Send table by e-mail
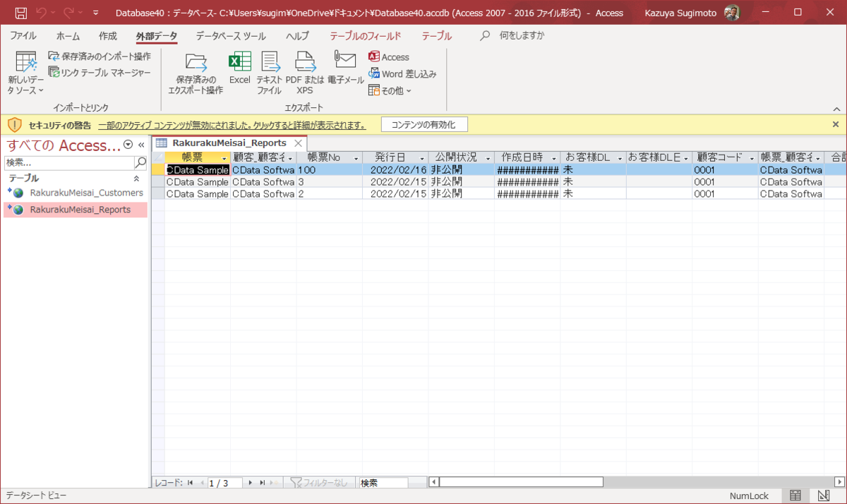Viewport: 847px width, 504px height. pos(346,68)
